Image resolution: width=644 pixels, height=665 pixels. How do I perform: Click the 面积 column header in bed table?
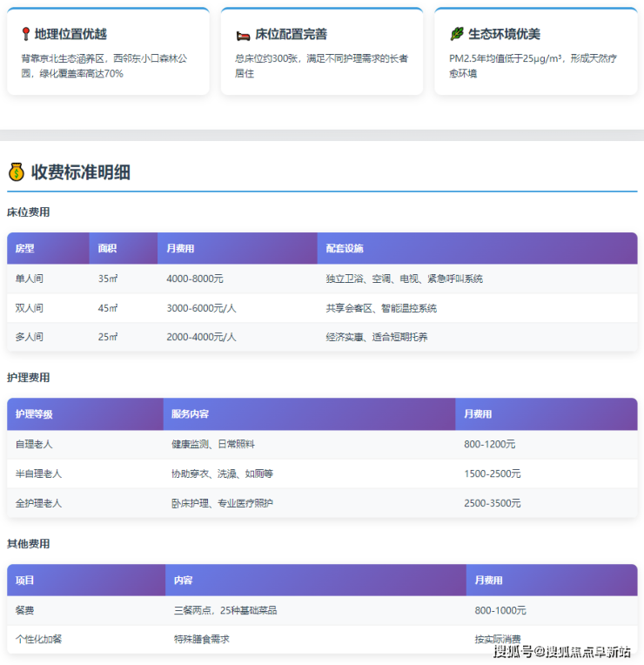point(108,249)
